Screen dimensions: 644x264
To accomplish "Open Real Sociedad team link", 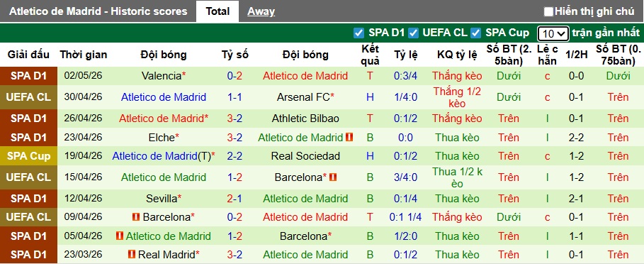I will [305, 156].
